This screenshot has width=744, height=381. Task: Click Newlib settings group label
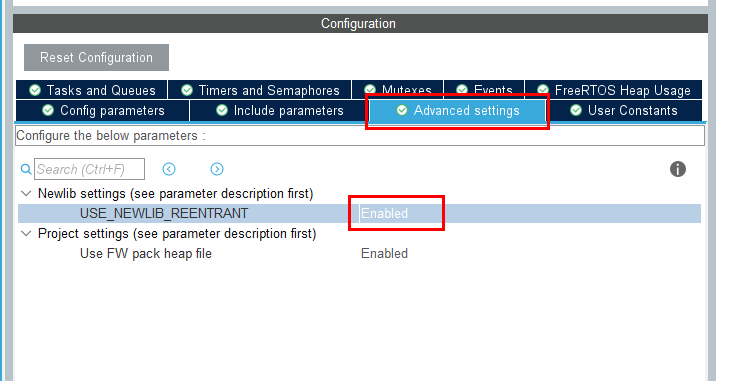pos(176,194)
